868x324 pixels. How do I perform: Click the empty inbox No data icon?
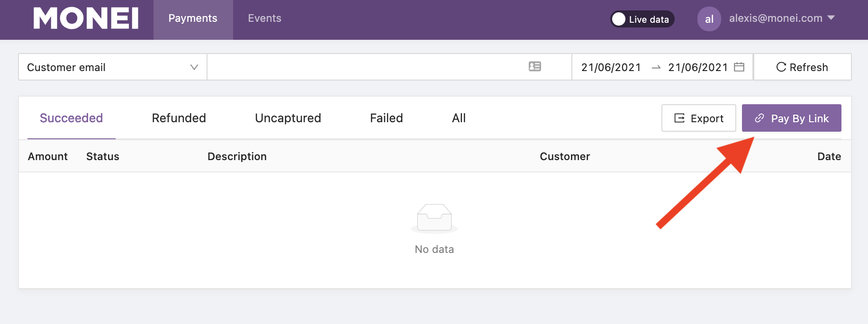point(434,218)
